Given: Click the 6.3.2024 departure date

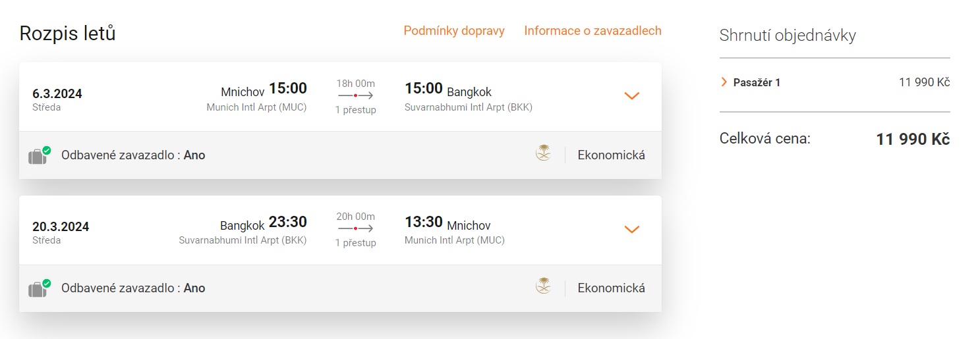Looking at the screenshot, I should pos(57,93).
